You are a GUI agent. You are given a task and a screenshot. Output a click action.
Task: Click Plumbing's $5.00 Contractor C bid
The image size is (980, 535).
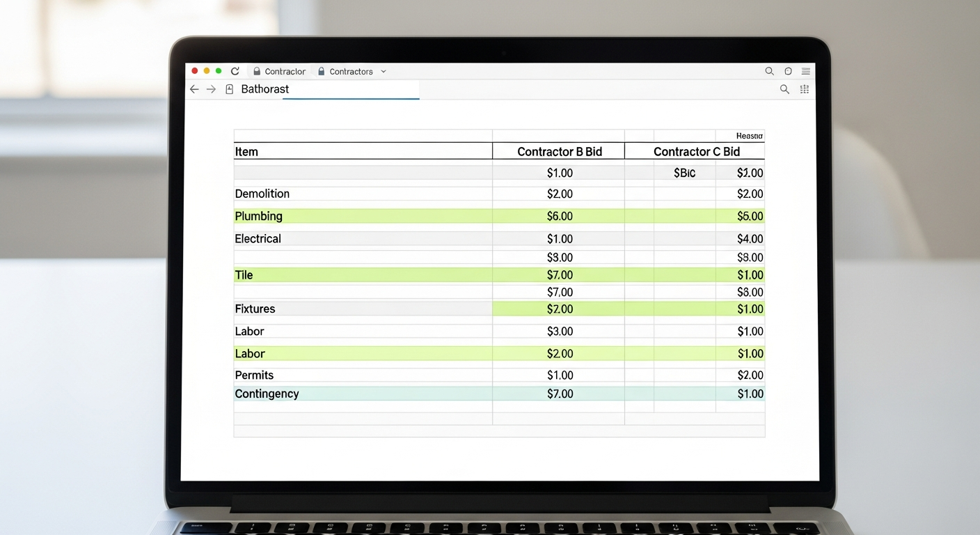click(750, 216)
